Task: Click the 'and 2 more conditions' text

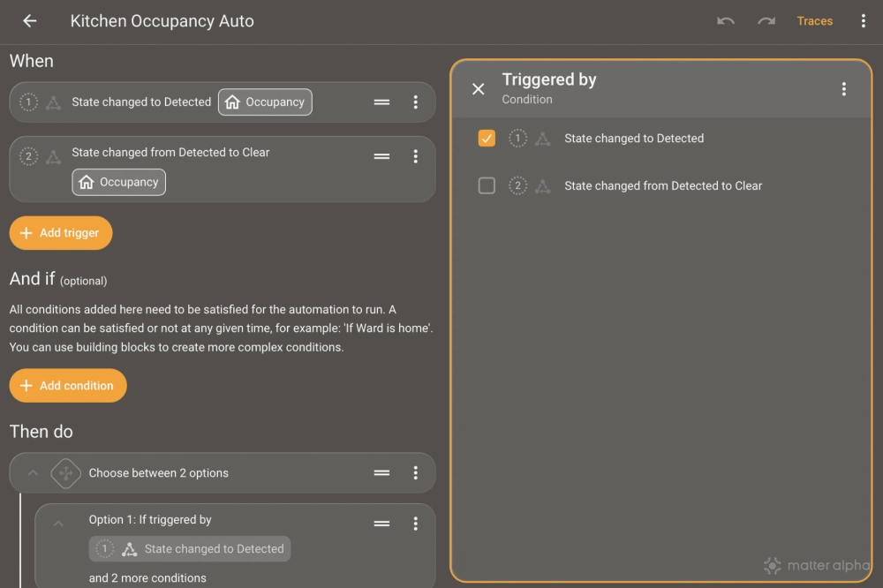Action: [x=147, y=578]
